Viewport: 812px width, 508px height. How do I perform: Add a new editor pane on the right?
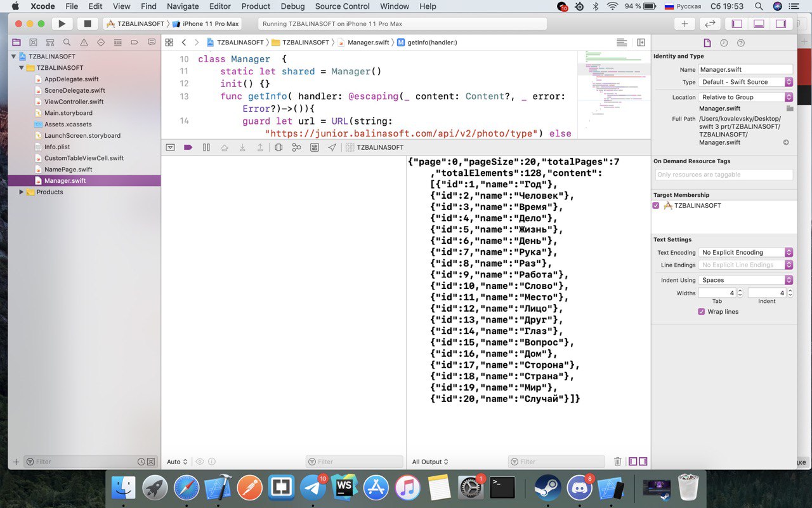click(641, 43)
